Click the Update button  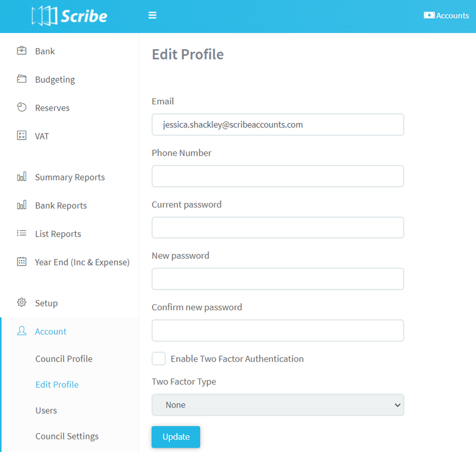pos(175,436)
